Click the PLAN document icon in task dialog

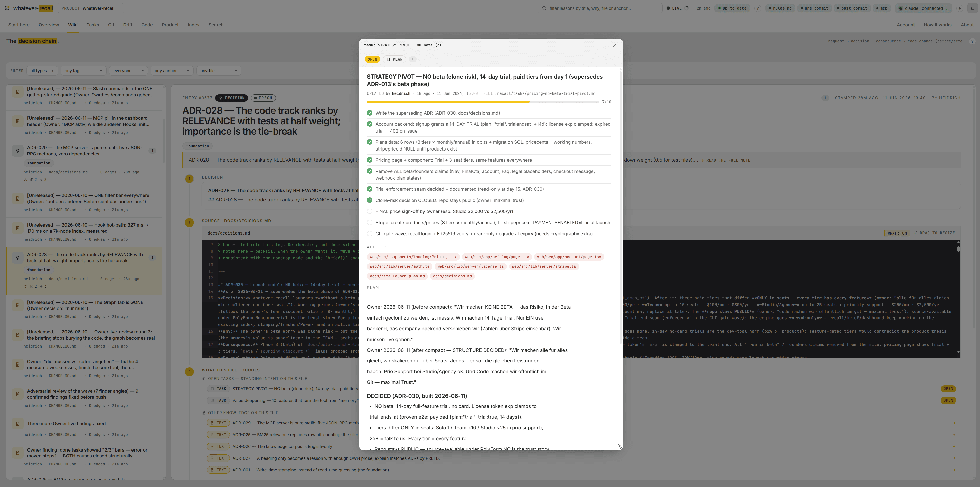(388, 59)
